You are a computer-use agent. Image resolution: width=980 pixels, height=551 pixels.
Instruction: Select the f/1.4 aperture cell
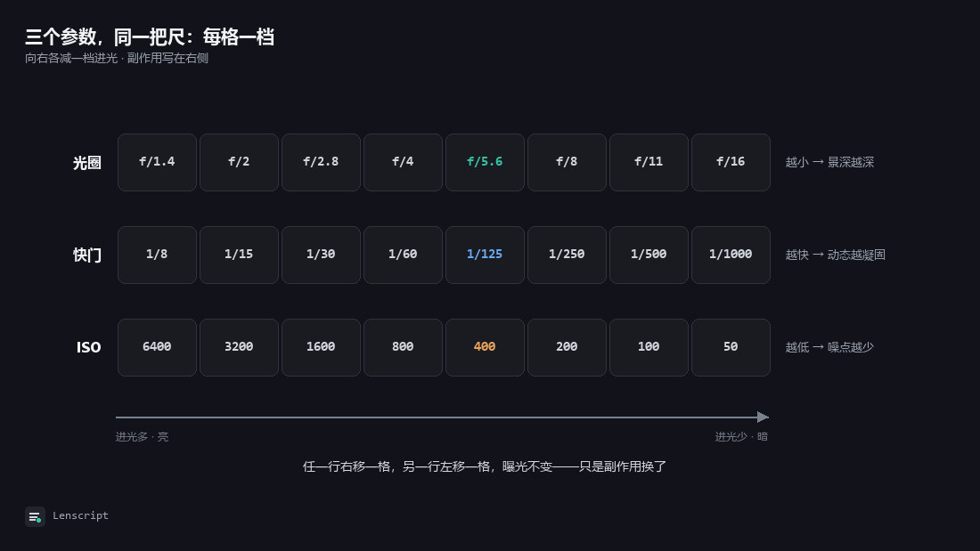point(157,162)
